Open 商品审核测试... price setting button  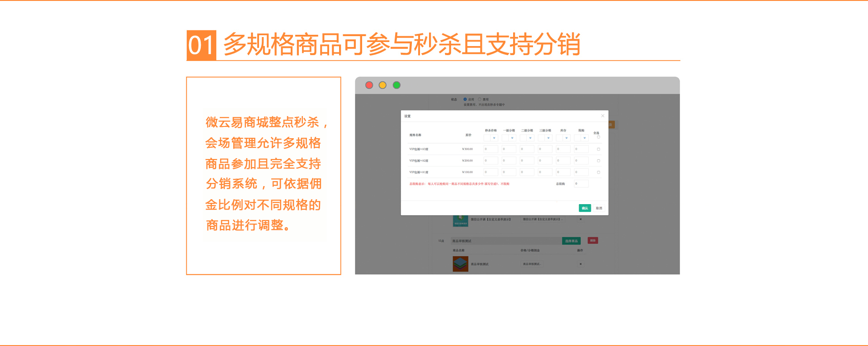click(532, 264)
